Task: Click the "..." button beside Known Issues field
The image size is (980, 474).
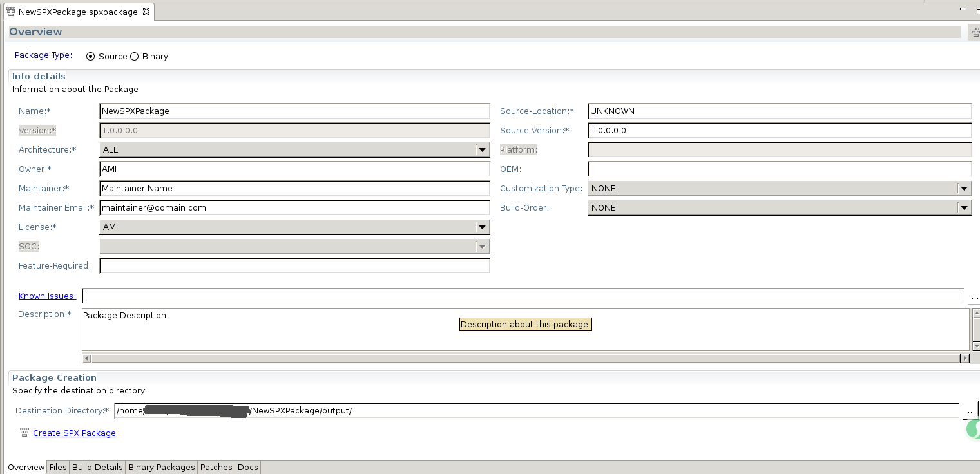Action: [x=974, y=296]
